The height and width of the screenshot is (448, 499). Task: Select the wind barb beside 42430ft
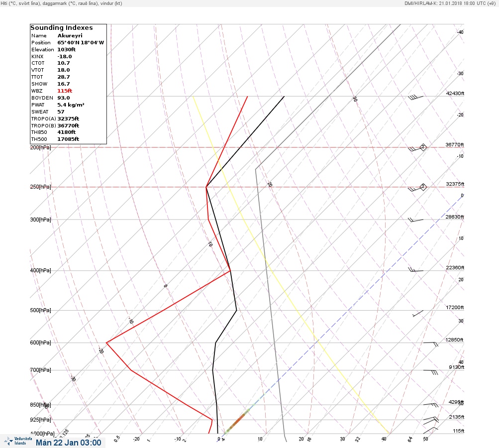(415, 97)
